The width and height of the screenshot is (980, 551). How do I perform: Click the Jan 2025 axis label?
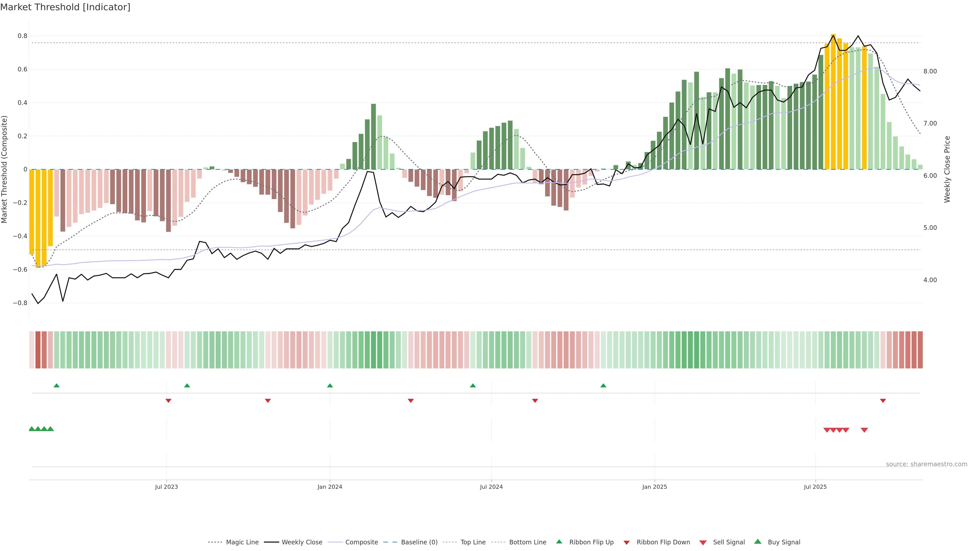coord(654,487)
